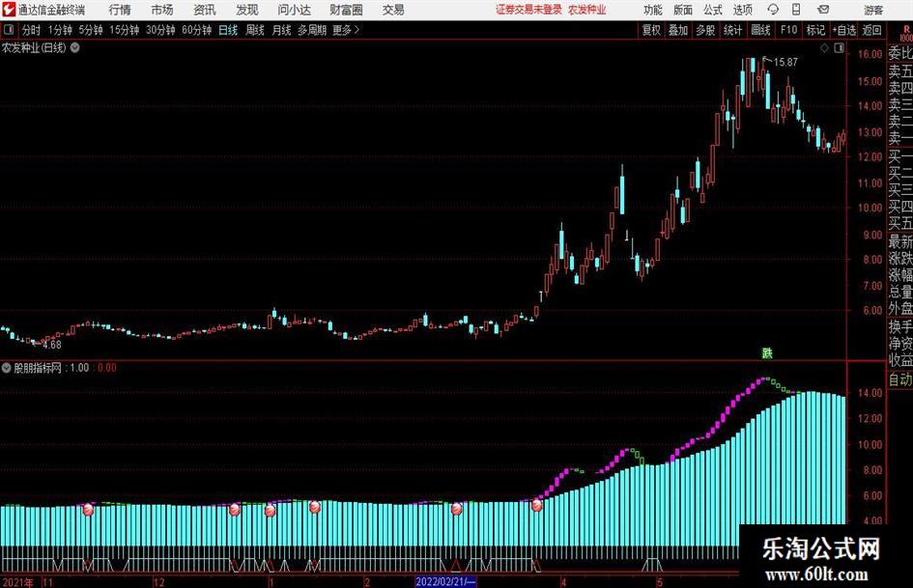Screen dimensions: 913x588
Task: Click the 最新 label in the side panel
Action: 900,241
